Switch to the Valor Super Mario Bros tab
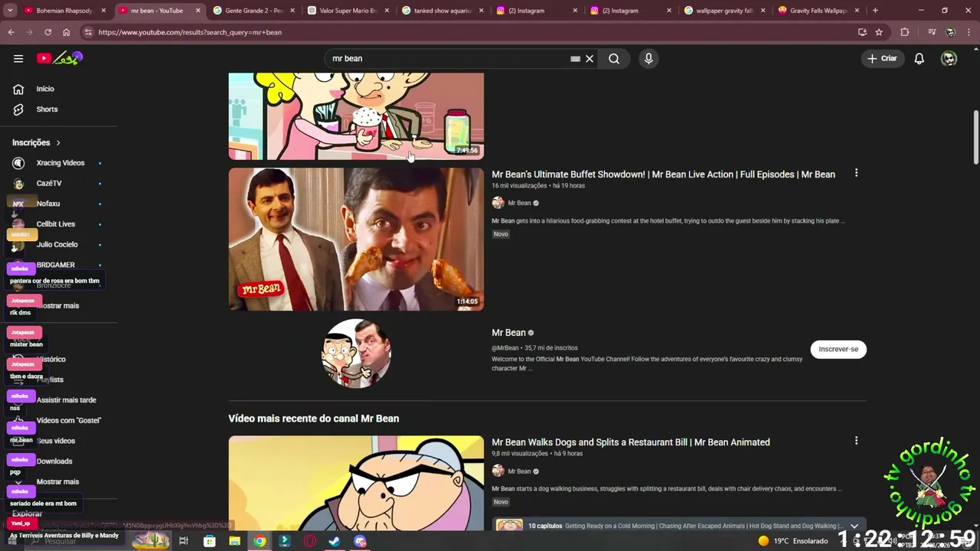The width and height of the screenshot is (980, 551). pos(347,11)
